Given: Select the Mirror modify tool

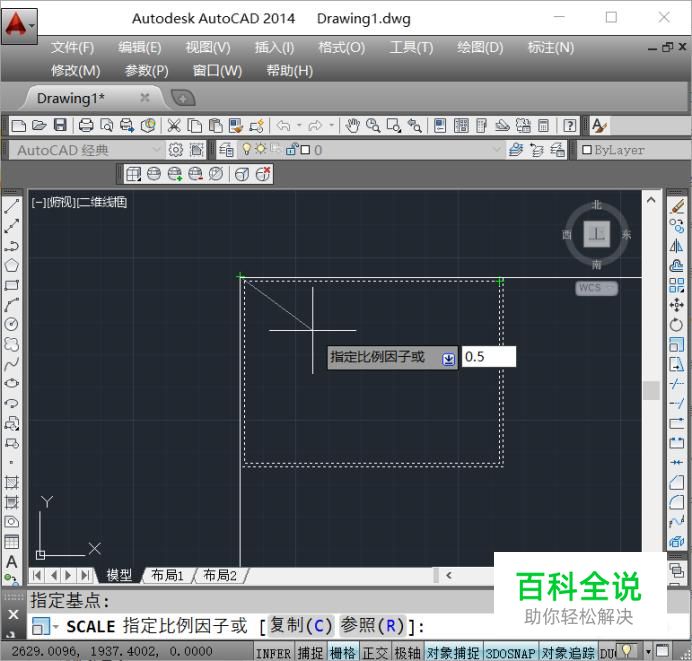Looking at the screenshot, I should (x=676, y=246).
